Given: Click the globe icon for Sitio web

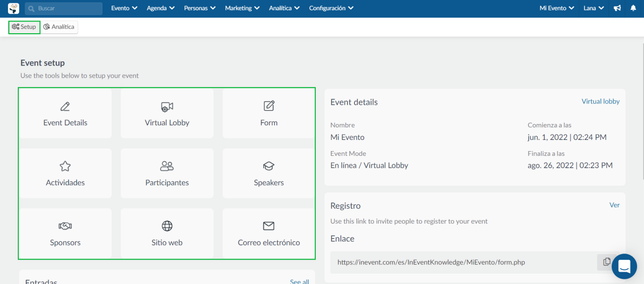Looking at the screenshot, I should [167, 226].
